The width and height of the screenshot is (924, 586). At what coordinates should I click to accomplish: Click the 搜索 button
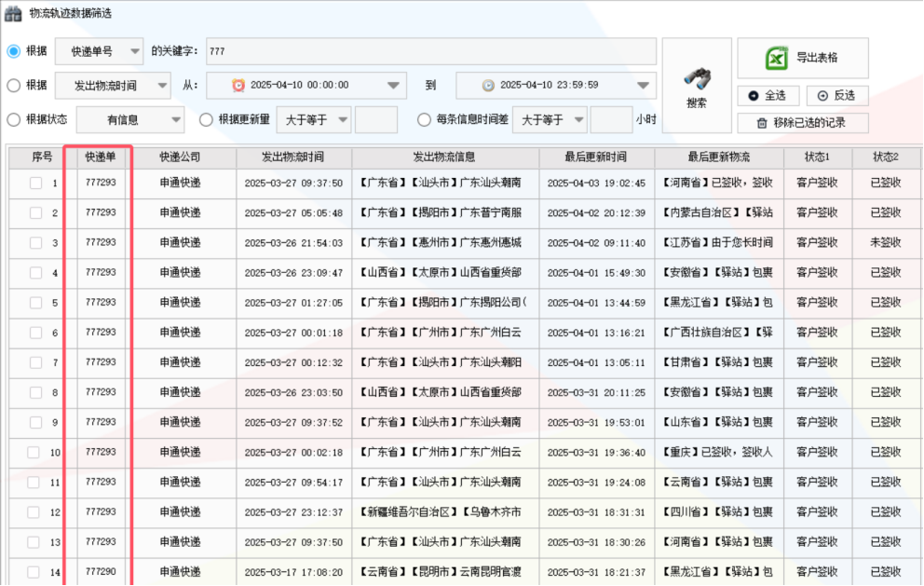click(x=697, y=86)
